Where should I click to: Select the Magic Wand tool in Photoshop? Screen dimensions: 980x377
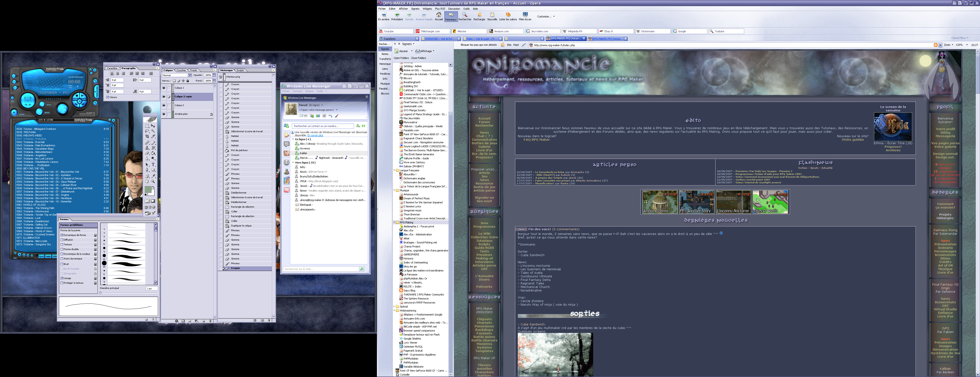pyautogui.click(x=153, y=131)
